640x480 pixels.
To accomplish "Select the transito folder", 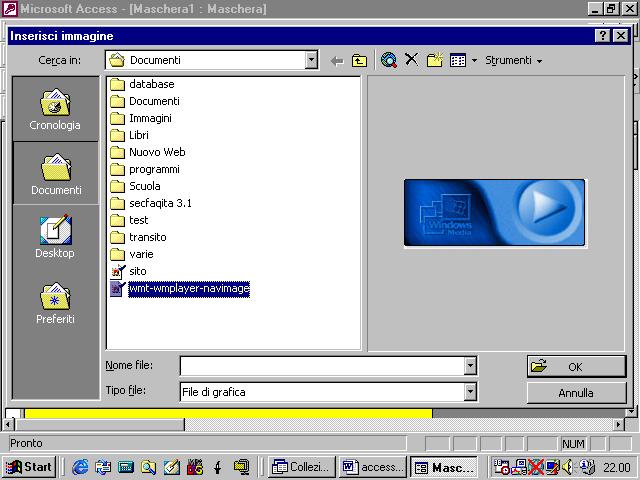I will click(138, 237).
